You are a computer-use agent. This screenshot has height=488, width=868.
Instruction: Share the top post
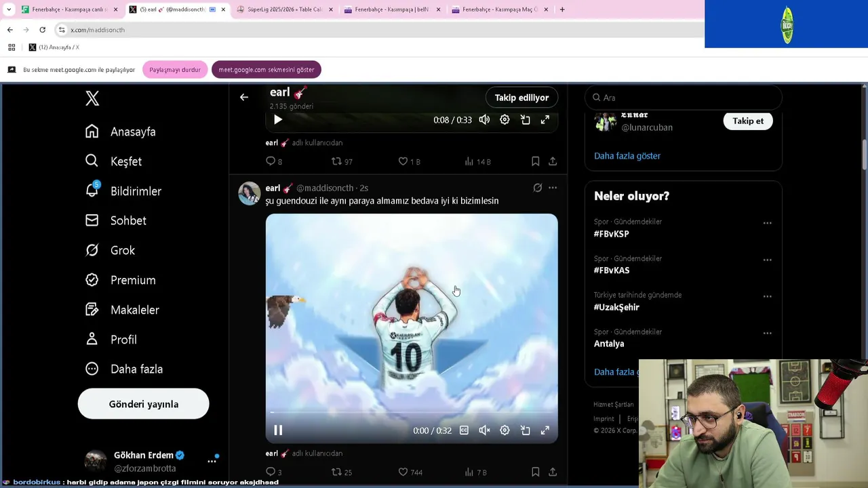click(553, 161)
